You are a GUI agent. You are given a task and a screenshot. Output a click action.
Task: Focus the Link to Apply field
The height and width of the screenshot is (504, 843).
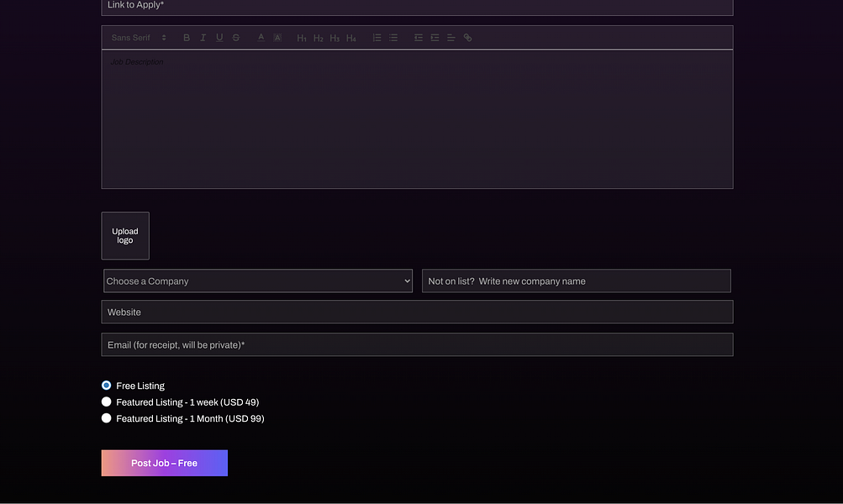(x=417, y=7)
